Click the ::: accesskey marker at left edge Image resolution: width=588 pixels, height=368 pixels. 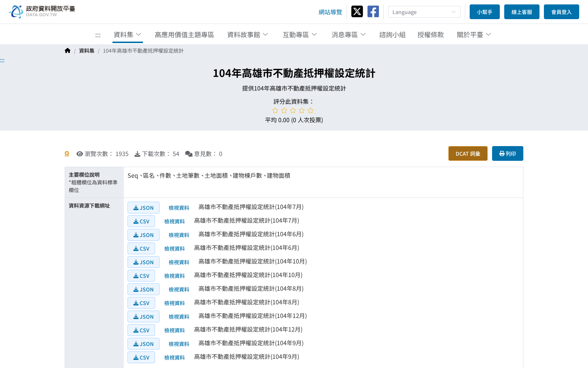tap(2, 60)
